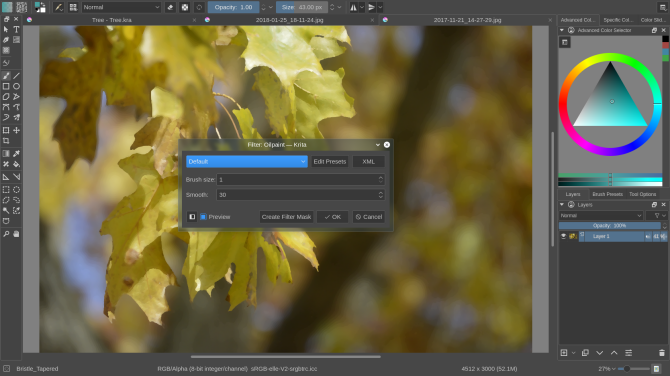Screen dimensions: 670x376
Task: Select the Rectangular Selection tool
Action: pos(6,189)
